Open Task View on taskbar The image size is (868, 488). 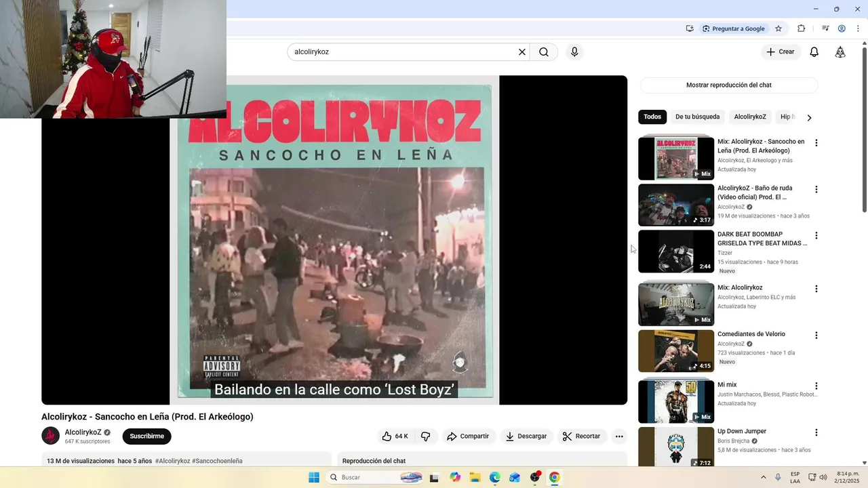(435, 478)
